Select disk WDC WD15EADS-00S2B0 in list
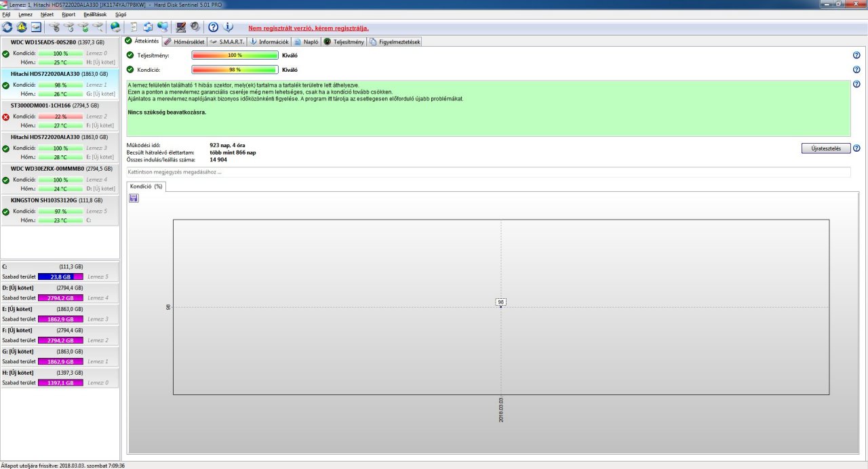The height and width of the screenshot is (469, 868). [60, 53]
